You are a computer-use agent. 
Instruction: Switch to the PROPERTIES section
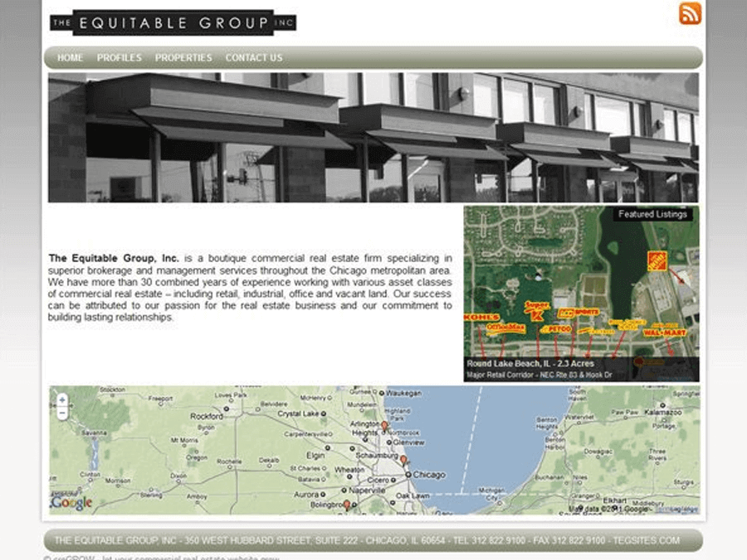[x=183, y=57]
